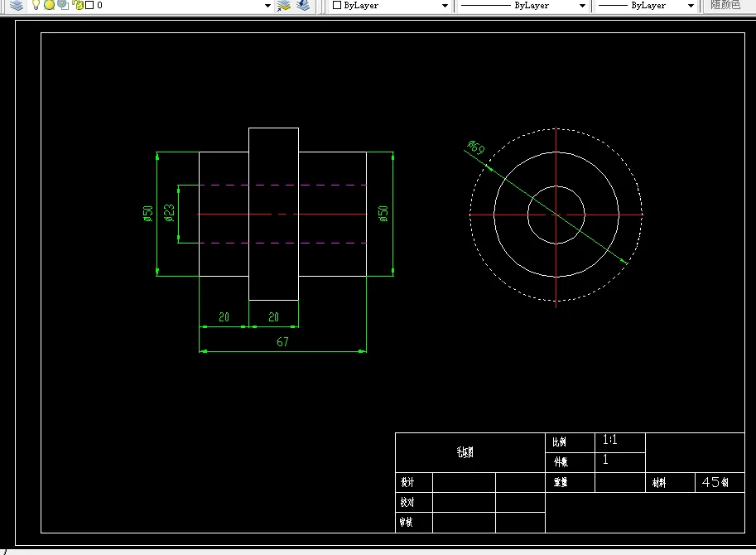
Task: Open the Layer Properties Manager
Action: (16, 5)
